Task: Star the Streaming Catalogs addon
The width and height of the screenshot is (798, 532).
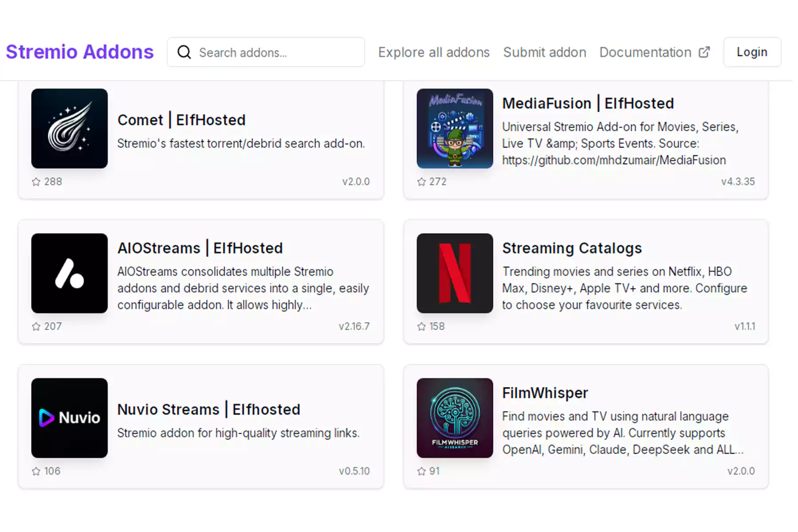Action: point(422,327)
